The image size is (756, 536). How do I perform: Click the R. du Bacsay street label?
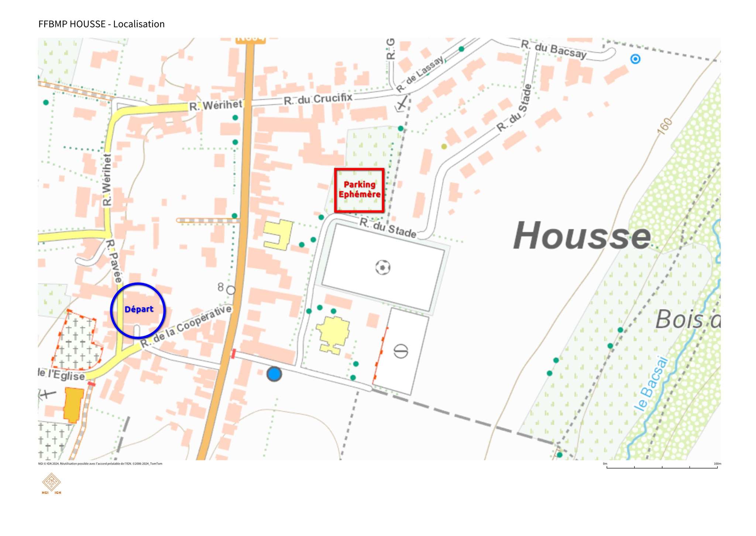click(553, 49)
